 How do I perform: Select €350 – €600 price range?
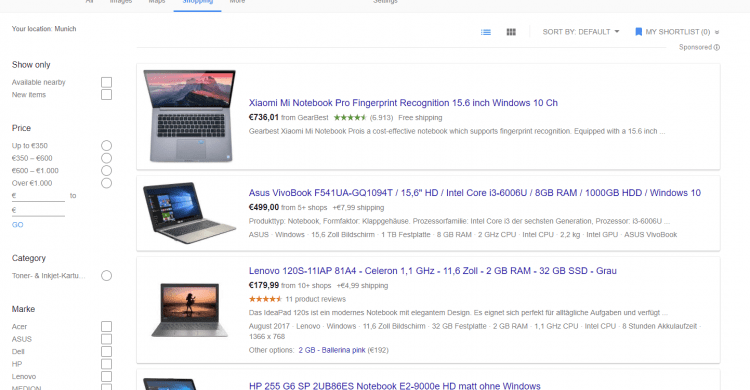point(106,158)
